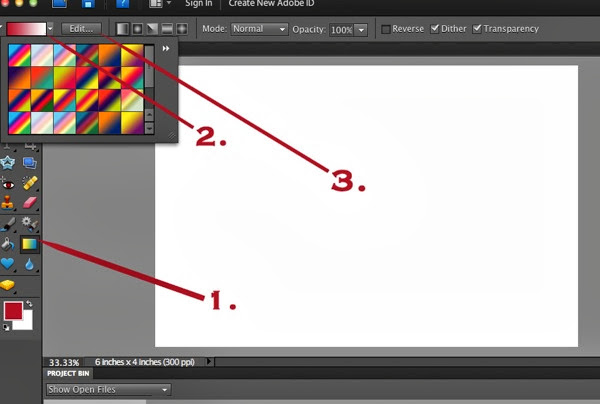Click Create New Adobe ID link
This screenshot has width=600, height=404.
(271, 4)
